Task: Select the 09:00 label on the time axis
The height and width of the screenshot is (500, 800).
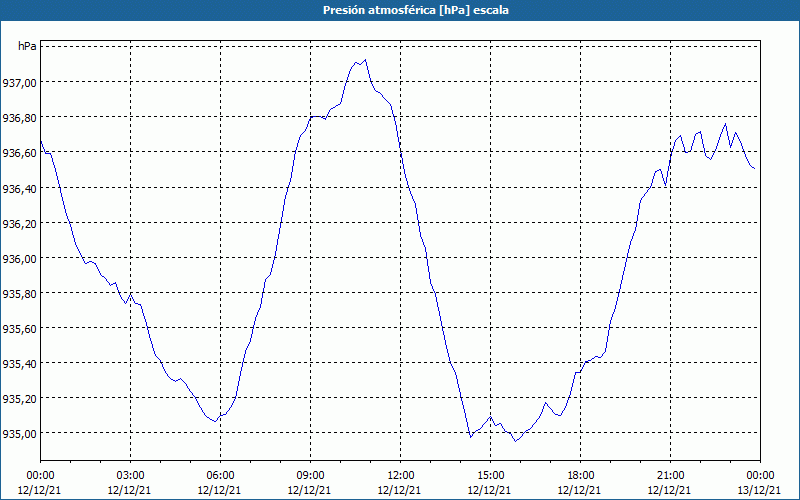Action: (310, 476)
